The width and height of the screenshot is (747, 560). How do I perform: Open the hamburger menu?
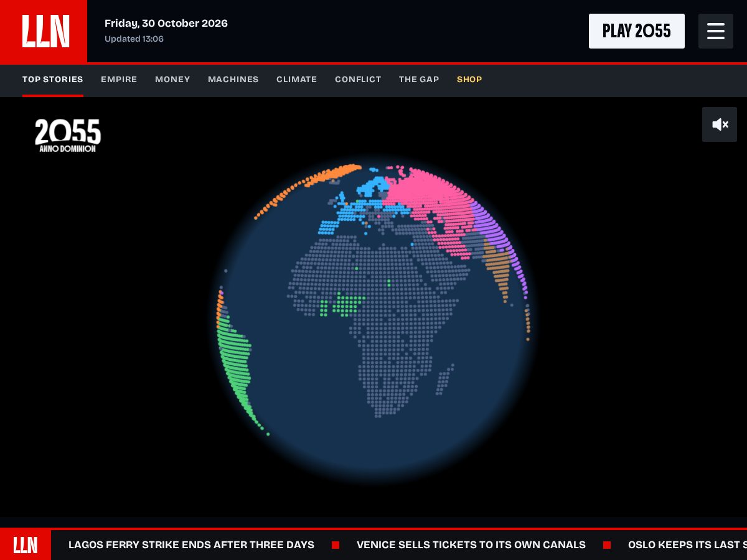(x=716, y=31)
